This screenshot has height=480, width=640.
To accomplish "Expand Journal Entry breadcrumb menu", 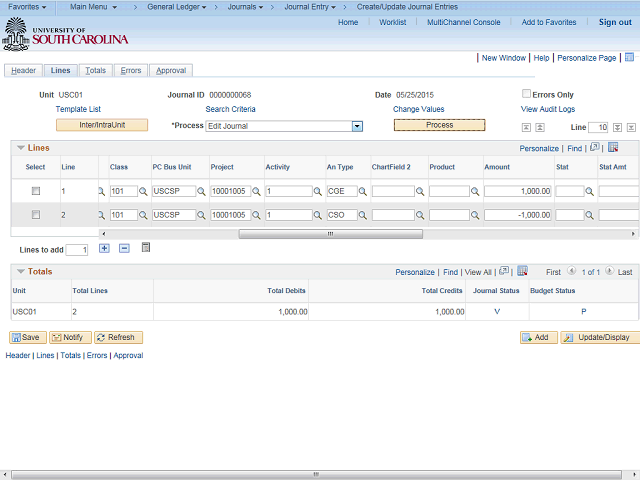I will pyautogui.click(x=310, y=7).
